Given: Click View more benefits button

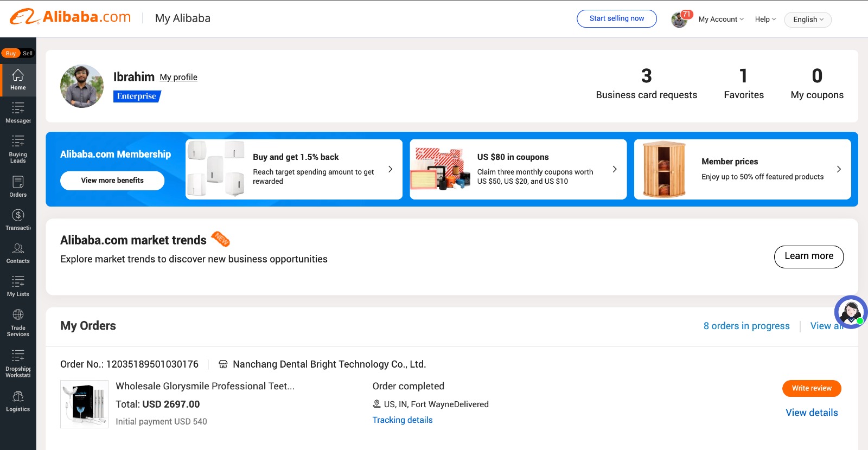Looking at the screenshot, I should tap(112, 181).
